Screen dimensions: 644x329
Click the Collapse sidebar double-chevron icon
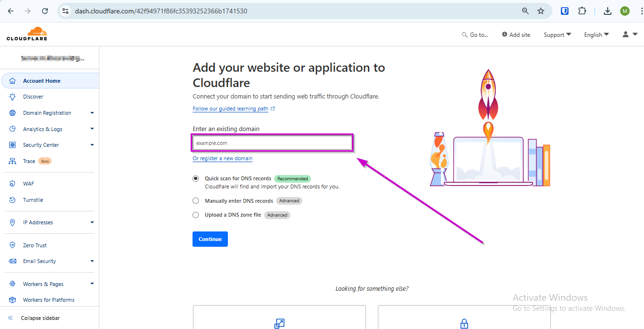pyautogui.click(x=10, y=318)
